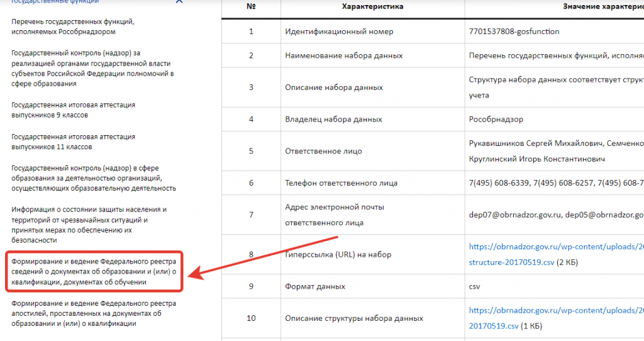Viewport: 644px width, 341px height.
Task: Select the Круглинский Игорь Константинович name text
Action: [536, 159]
